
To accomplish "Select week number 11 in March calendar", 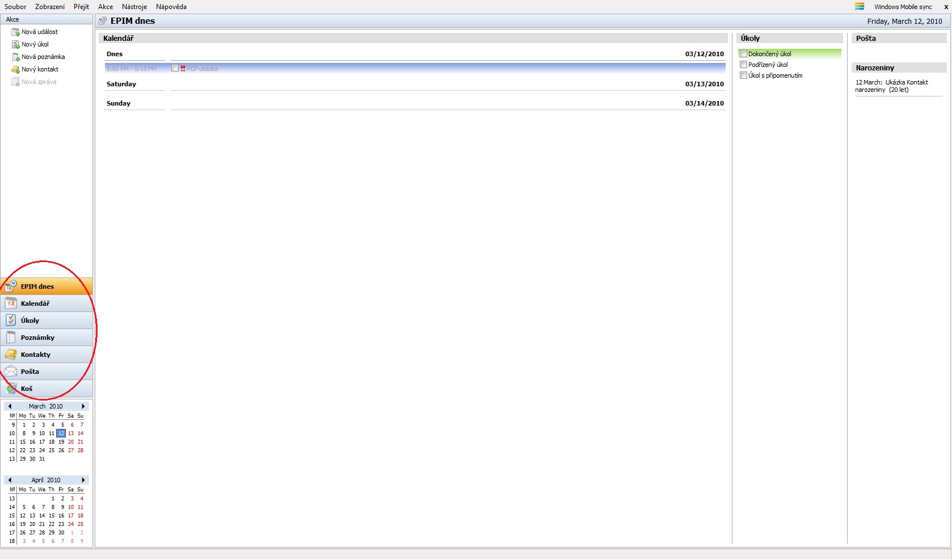I will pos(12,442).
